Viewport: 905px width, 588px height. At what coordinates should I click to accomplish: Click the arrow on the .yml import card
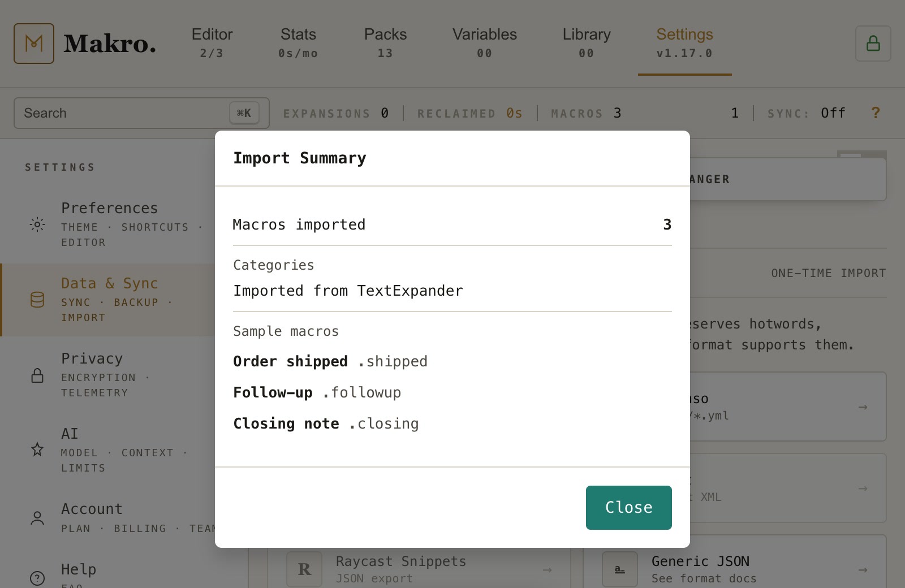(863, 407)
